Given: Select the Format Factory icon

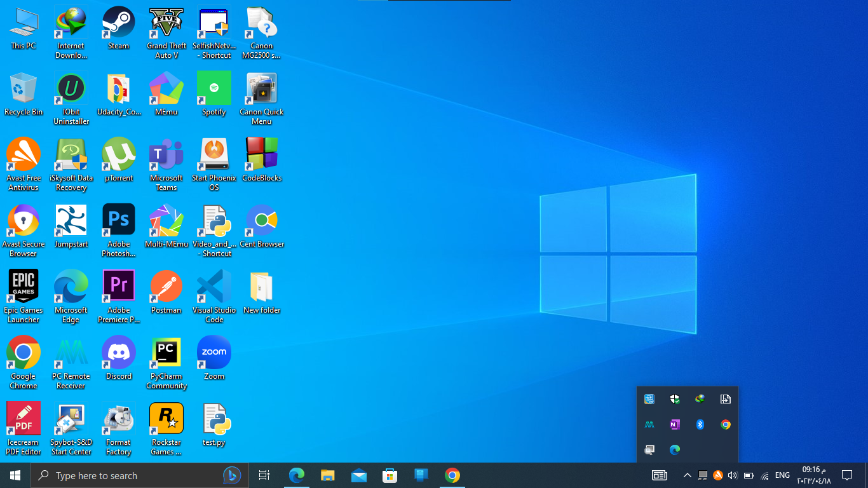Looking at the screenshot, I should coord(119,430).
